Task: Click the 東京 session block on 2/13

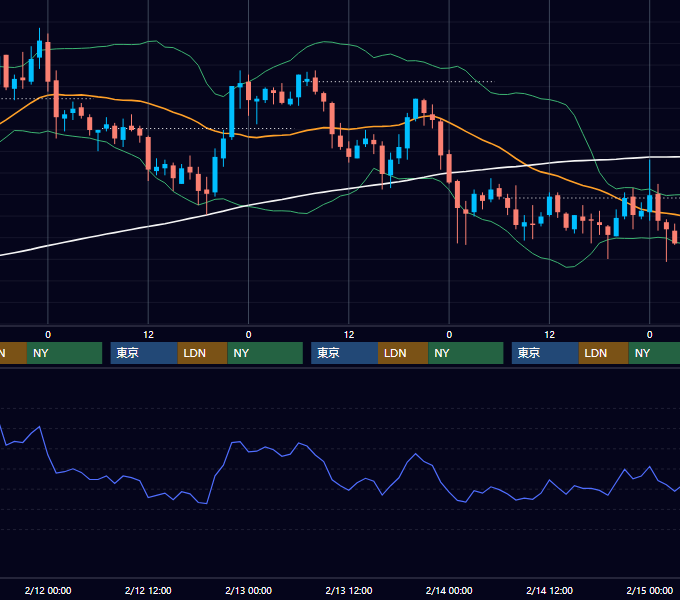Action: (x=344, y=353)
